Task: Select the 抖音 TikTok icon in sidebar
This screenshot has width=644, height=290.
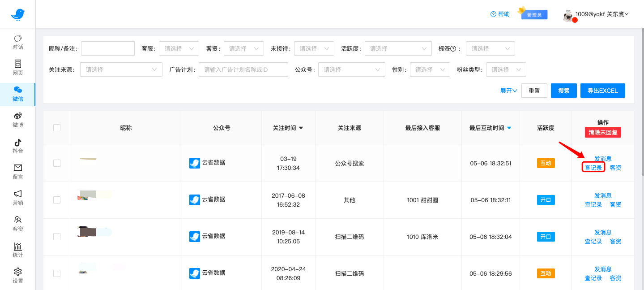Action: (18, 143)
